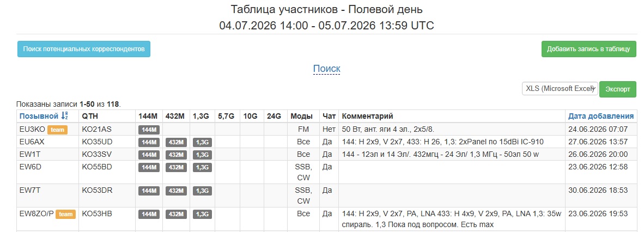This screenshot has height=232, width=644.
Task: Click the QTH column header
Action: click(90, 116)
